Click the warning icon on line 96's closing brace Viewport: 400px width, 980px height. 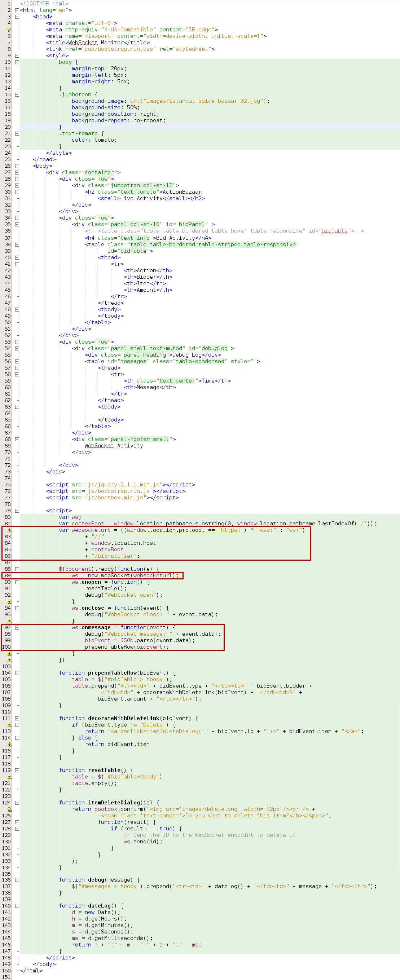[x=9, y=621]
